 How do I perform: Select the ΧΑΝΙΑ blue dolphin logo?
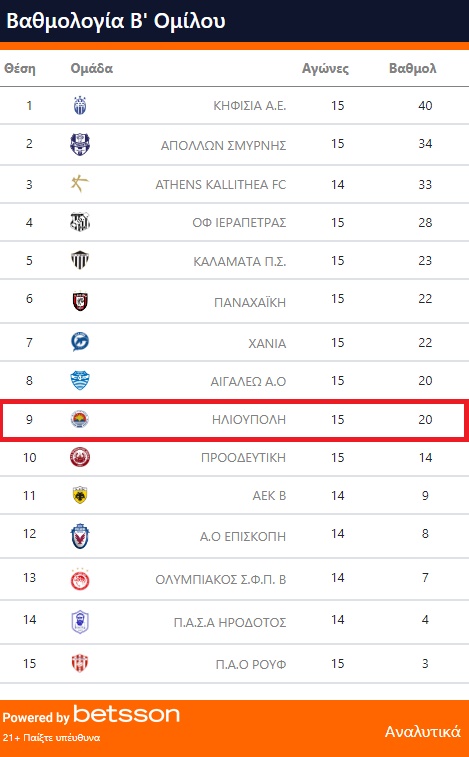pos(80,342)
